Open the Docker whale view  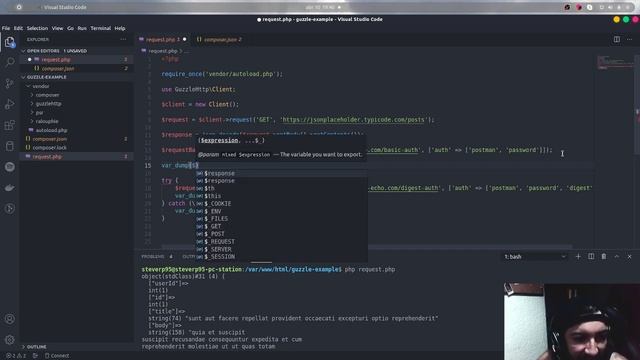point(9,188)
